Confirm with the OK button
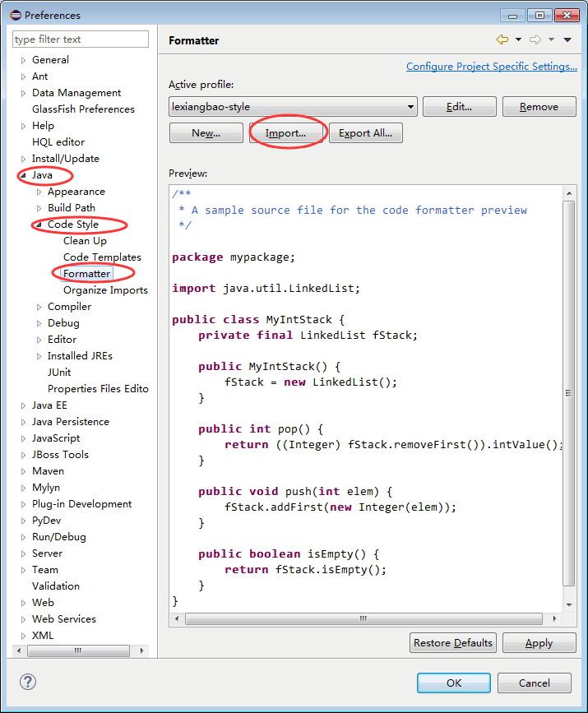The height and width of the screenshot is (713, 588). (x=454, y=683)
